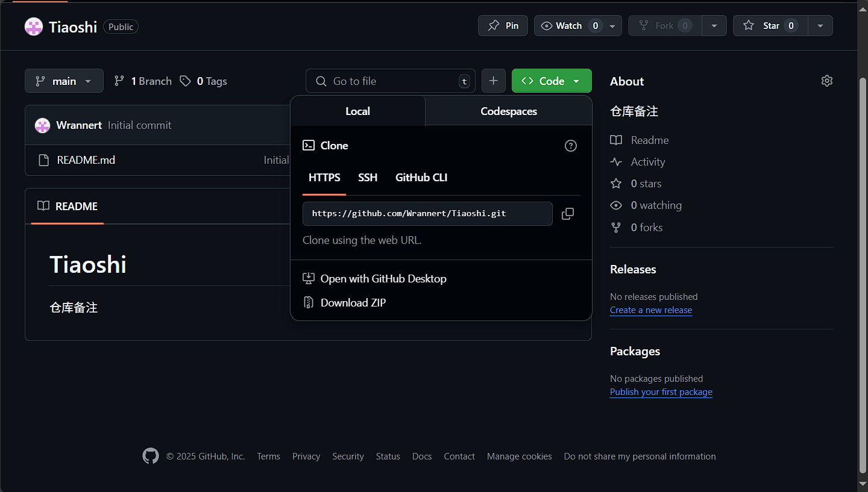Expand the Star options dropdown arrow
868x492 pixels.
[820, 25]
